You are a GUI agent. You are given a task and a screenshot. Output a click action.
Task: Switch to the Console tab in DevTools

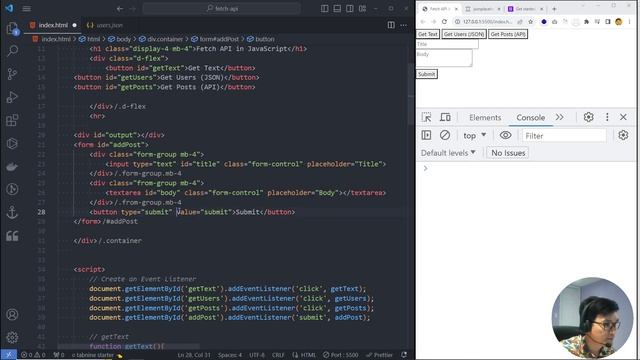point(531,118)
